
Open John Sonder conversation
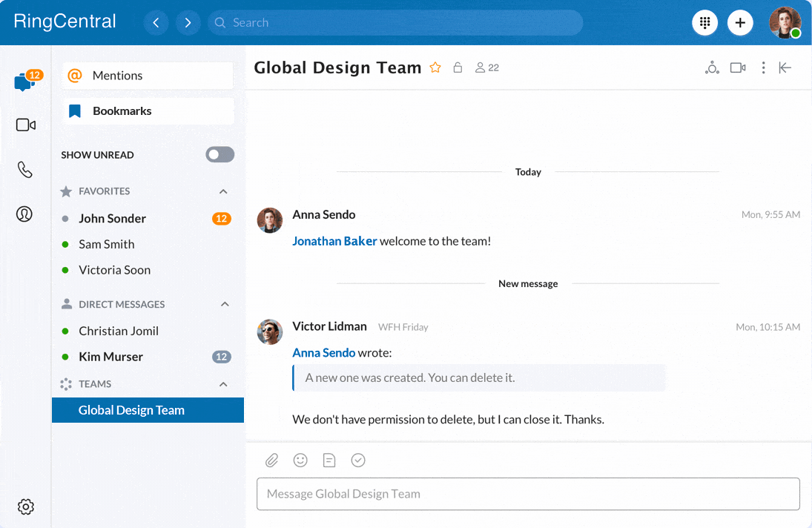(x=113, y=219)
